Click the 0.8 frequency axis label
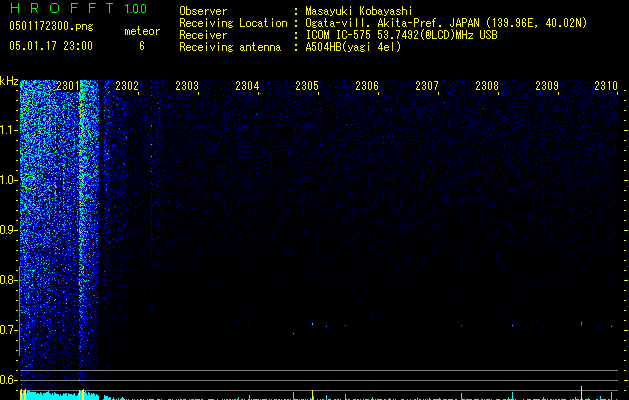Screen dimensions: 629x400 [x=9, y=280]
